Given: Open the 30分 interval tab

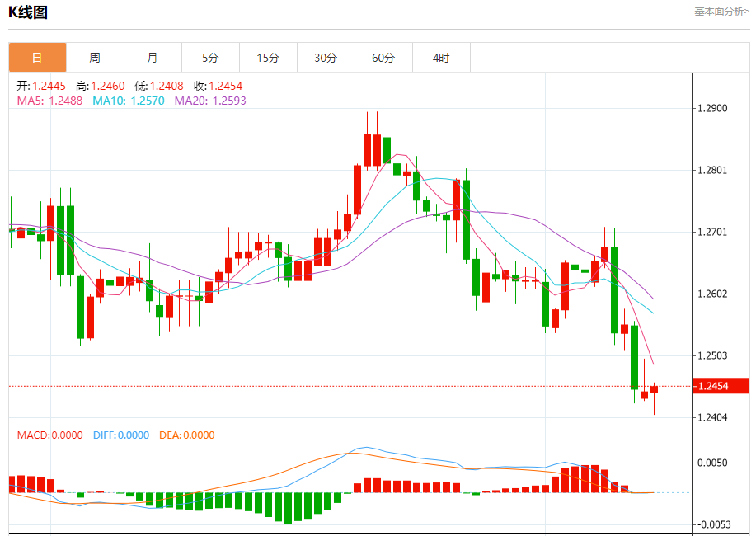Looking at the screenshot, I should pyautogui.click(x=326, y=58).
